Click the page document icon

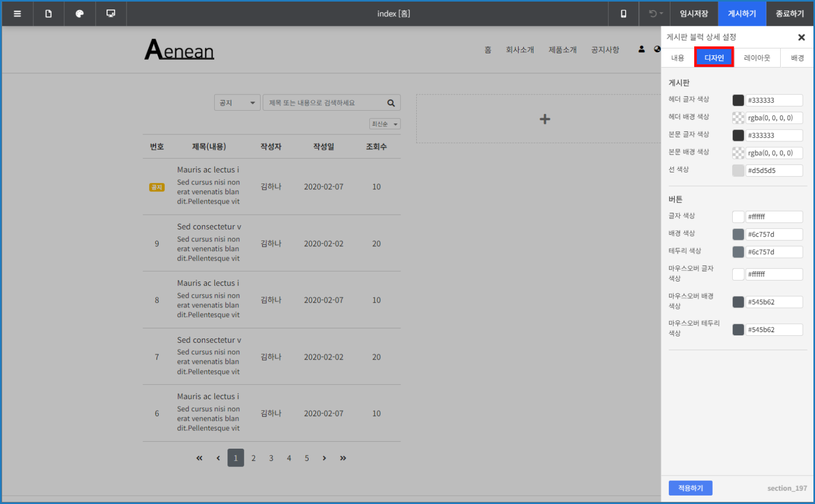click(49, 14)
